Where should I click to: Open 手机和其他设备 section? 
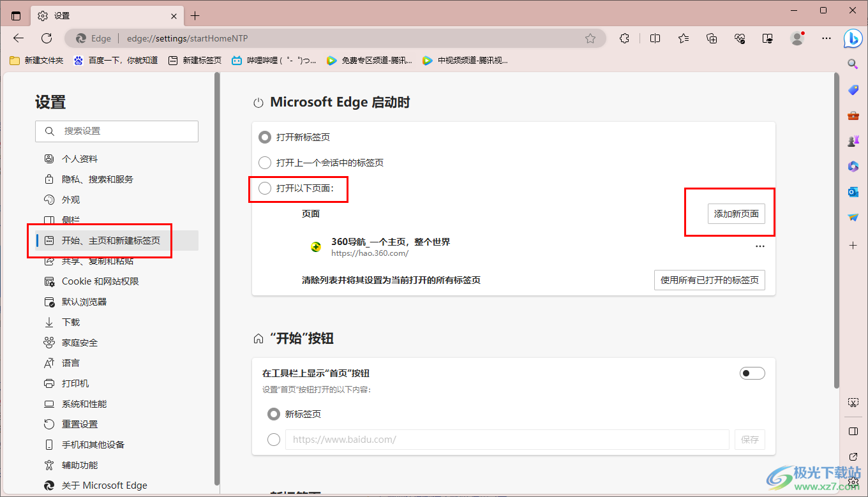tap(117, 445)
